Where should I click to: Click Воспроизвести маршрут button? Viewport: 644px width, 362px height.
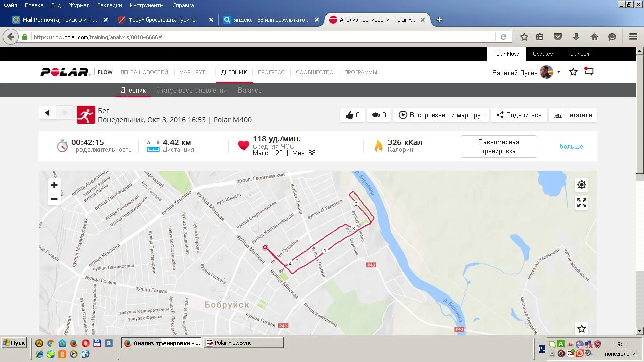[441, 115]
